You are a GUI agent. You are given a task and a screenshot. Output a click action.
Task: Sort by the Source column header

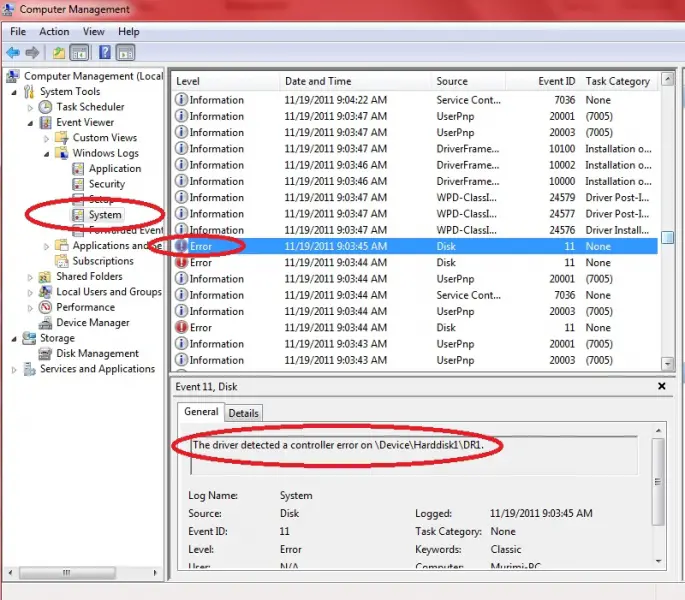coord(468,81)
